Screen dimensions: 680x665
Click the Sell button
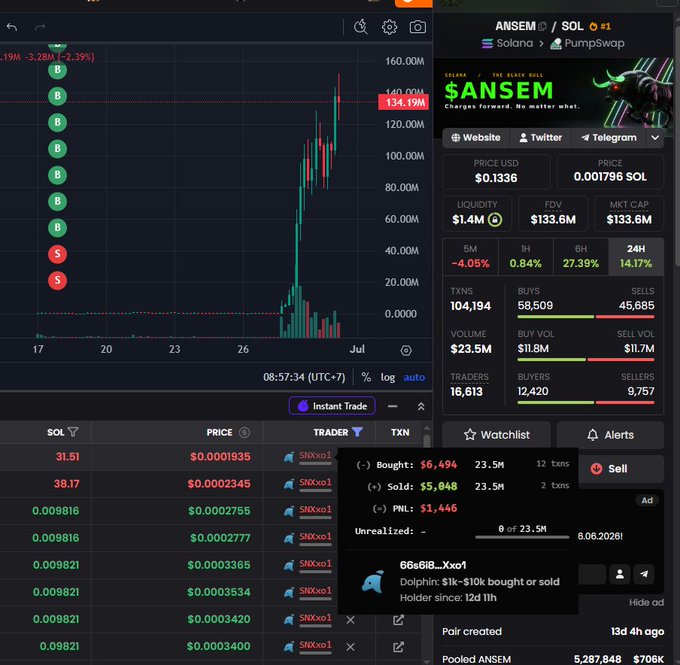621,468
